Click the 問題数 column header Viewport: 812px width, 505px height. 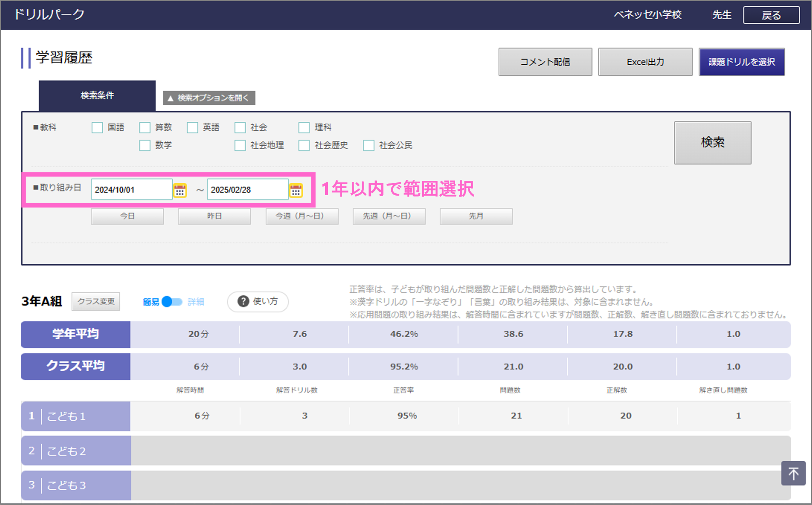pyautogui.click(x=510, y=390)
